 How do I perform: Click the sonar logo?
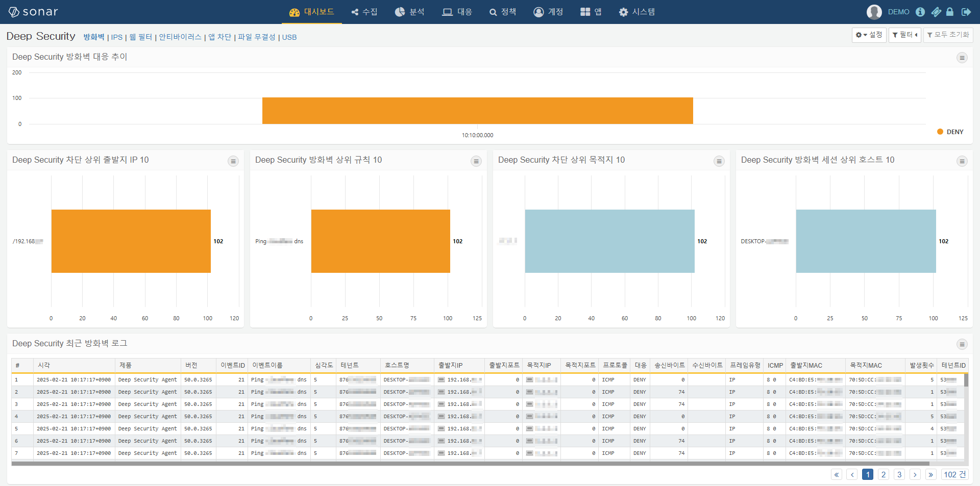point(33,12)
